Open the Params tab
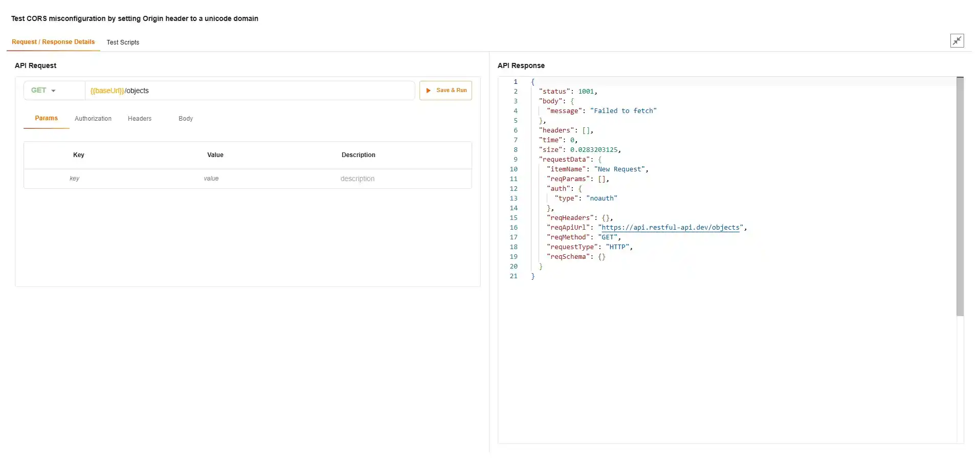980x467 pixels. point(46,118)
